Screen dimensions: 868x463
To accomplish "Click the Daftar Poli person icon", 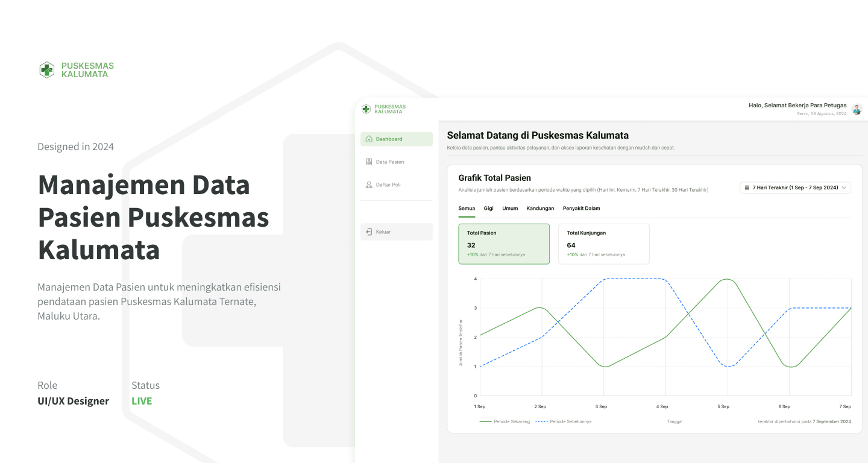I will (369, 185).
